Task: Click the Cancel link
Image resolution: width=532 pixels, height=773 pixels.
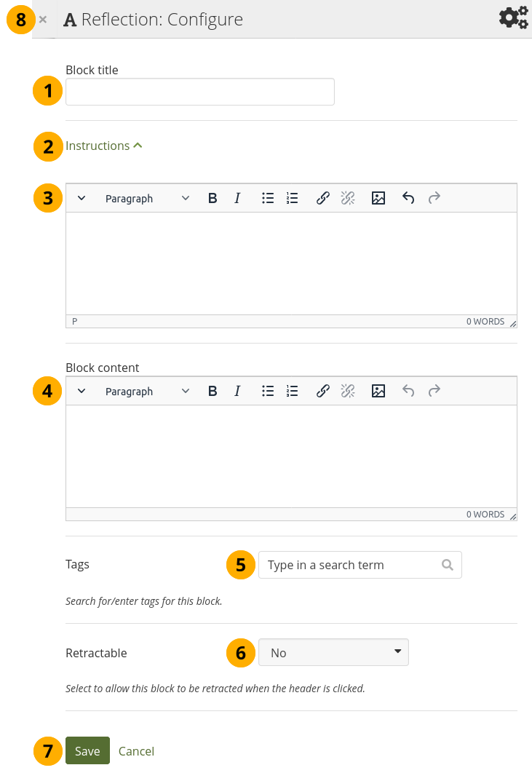Action: coord(136,750)
